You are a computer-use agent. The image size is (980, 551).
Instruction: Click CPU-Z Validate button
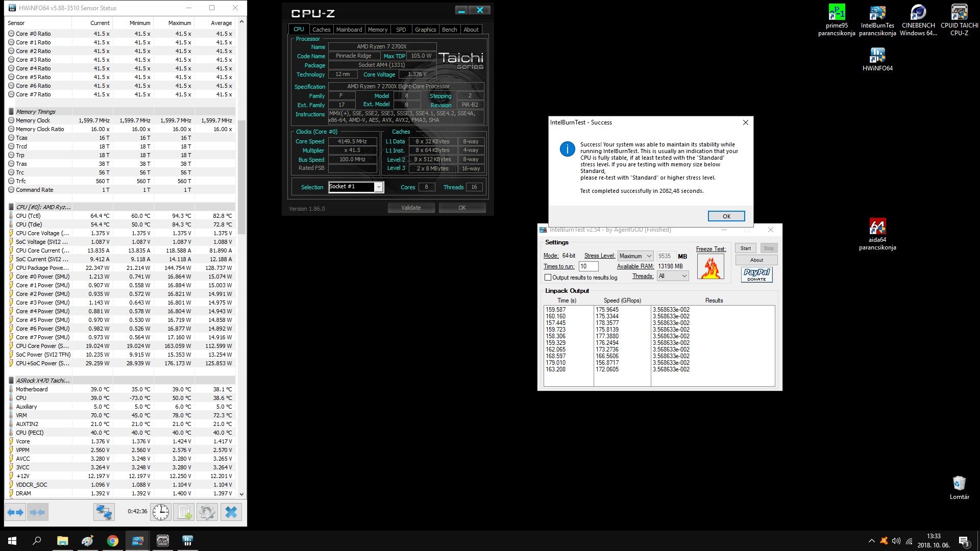pyautogui.click(x=411, y=208)
